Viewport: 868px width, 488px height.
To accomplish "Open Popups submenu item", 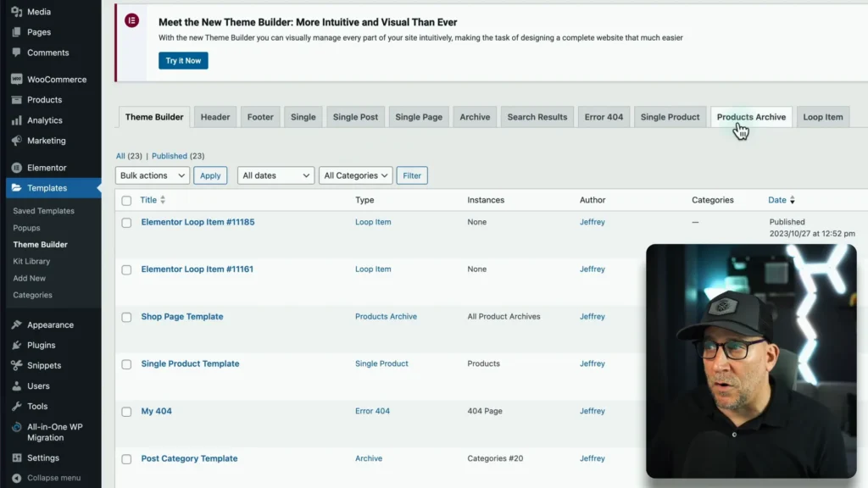I will click(26, 228).
